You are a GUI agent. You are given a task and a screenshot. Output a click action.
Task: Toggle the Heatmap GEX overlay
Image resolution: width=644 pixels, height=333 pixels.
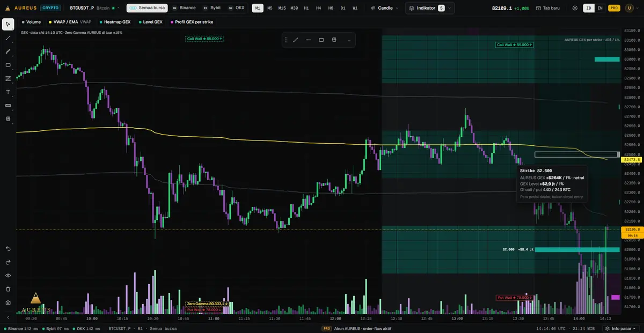pyautogui.click(x=115, y=22)
